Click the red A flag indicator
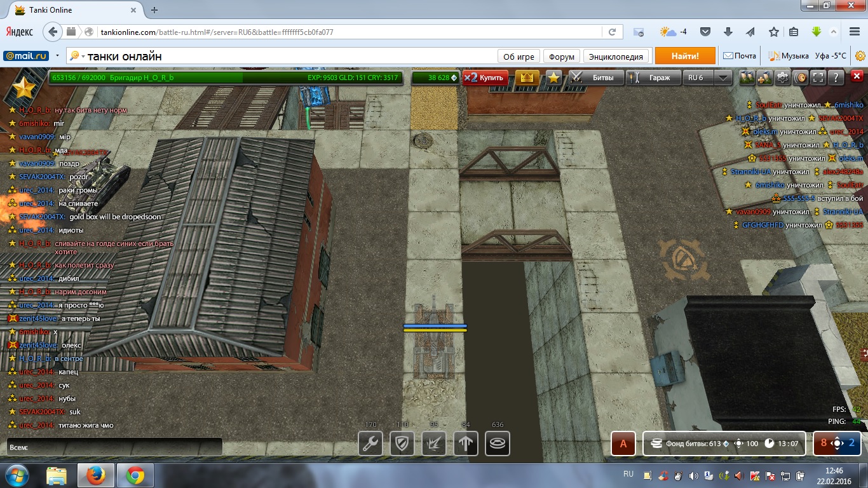868x488 pixels. click(623, 444)
